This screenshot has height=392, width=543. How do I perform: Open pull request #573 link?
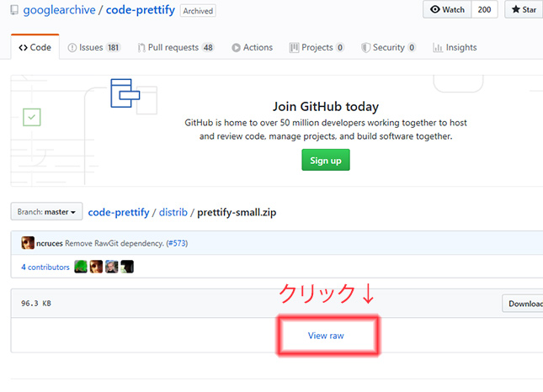coord(177,243)
